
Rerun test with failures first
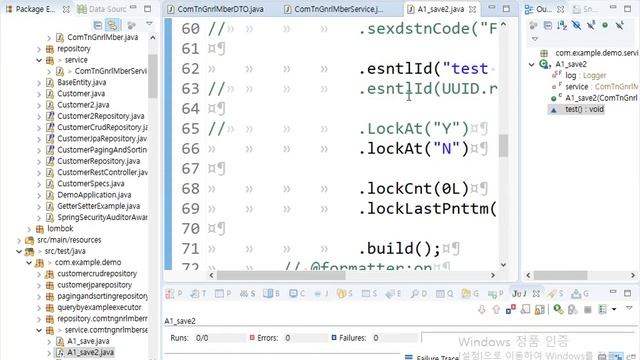(573, 309)
